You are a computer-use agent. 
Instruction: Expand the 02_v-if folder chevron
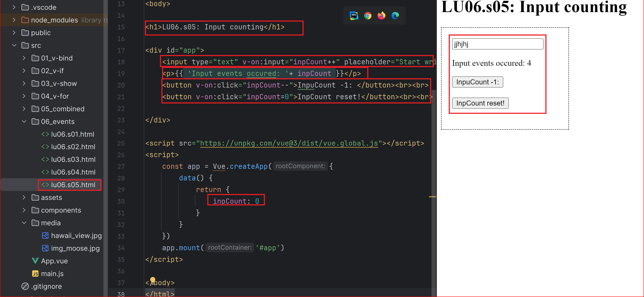pos(24,71)
